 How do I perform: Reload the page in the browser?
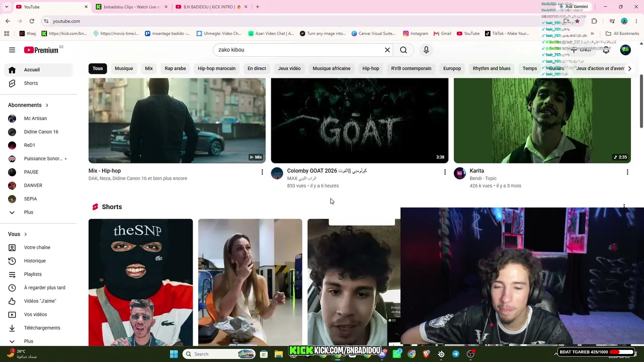click(32, 21)
